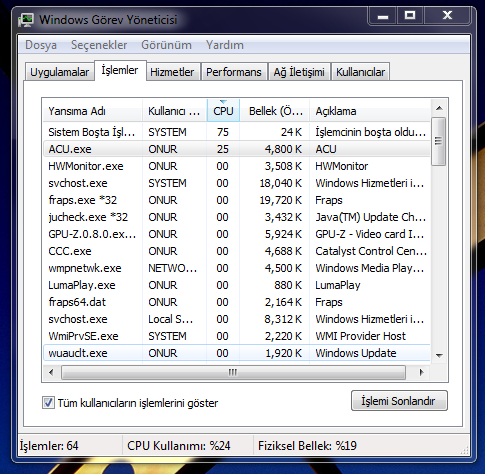Open the Dosya menu
Screen dimensions: 488x476
[41, 45]
